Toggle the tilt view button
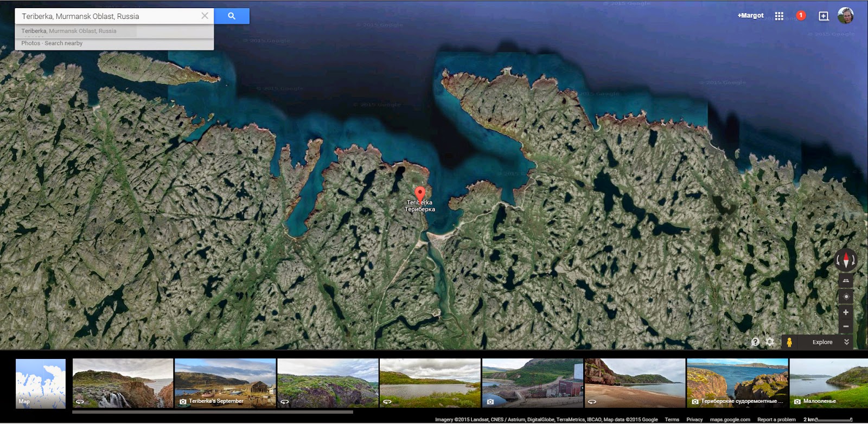 (x=846, y=280)
